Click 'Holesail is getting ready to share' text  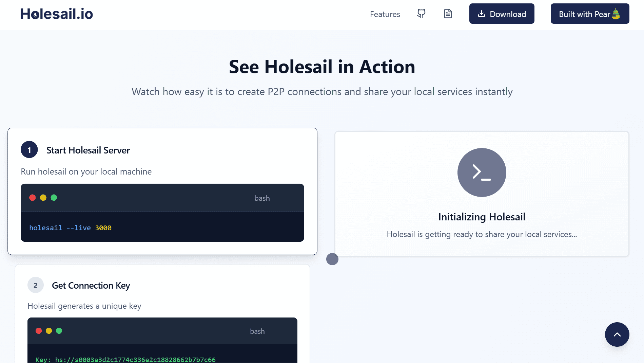pyautogui.click(x=482, y=234)
